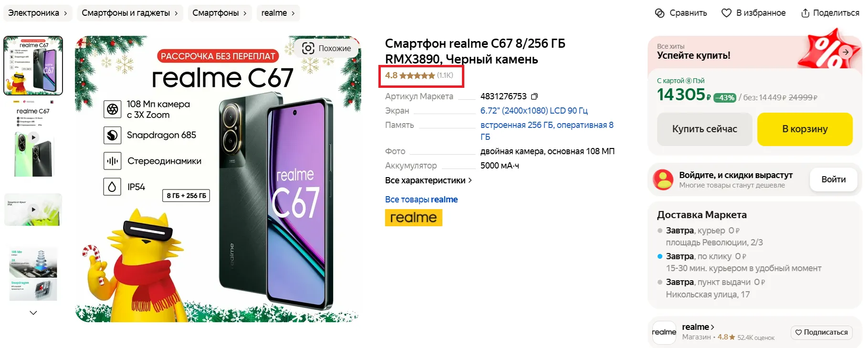This screenshot has height=348, width=868.
Task: Open the Электроника breadcrumb category
Action: [x=38, y=13]
